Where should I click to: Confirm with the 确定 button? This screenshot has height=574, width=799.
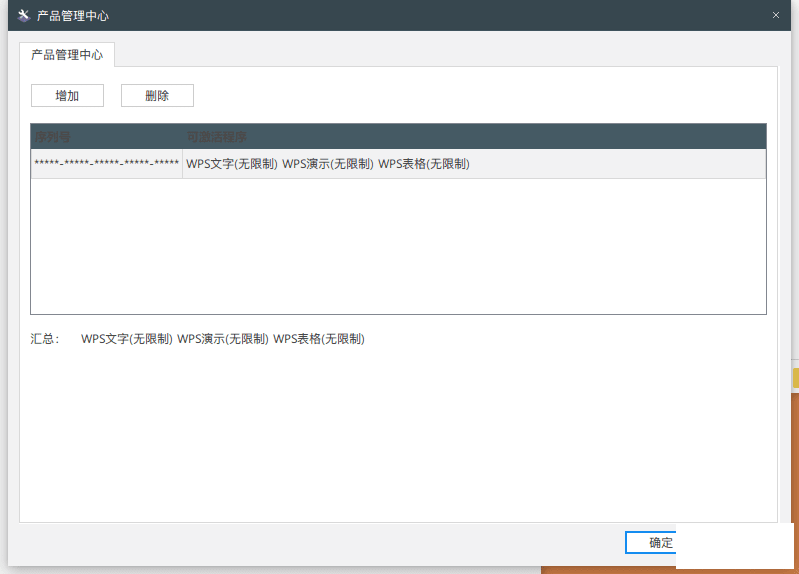[x=651, y=542]
